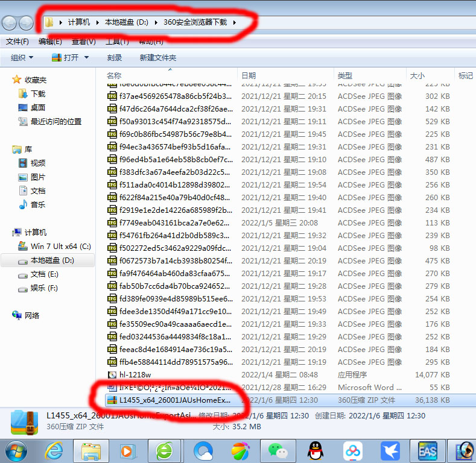Click 本地磁盘 (D:) in the address path
The height and width of the screenshot is (463, 476).
(126, 22)
